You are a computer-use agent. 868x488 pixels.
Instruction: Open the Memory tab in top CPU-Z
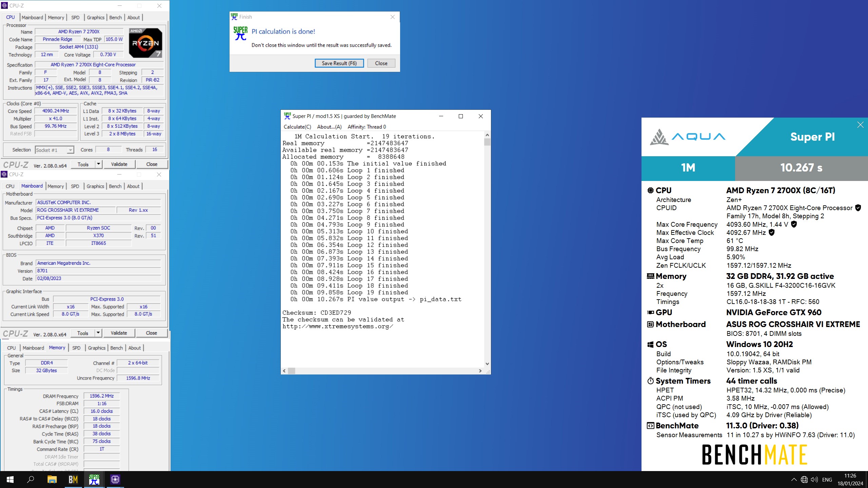[x=56, y=17]
